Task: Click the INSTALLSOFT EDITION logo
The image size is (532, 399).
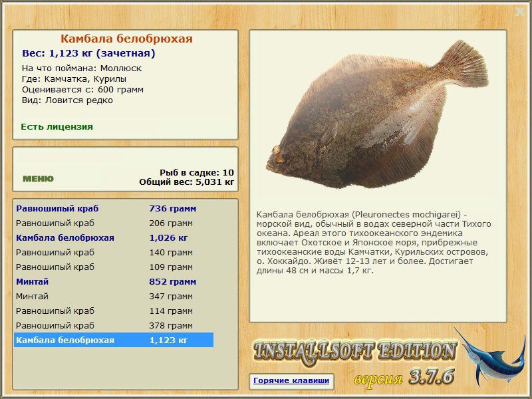Action: (x=355, y=352)
